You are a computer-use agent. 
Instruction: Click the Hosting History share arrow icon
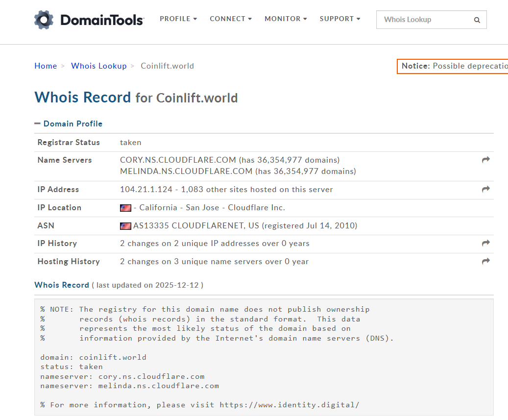[x=485, y=261]
